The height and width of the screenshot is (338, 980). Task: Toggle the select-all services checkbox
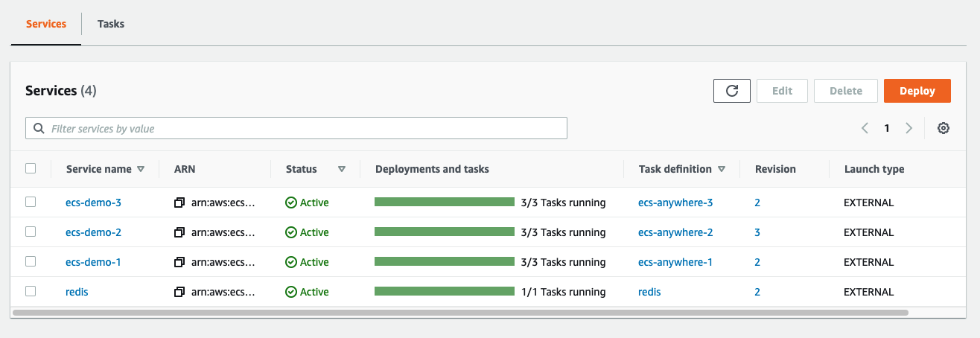tap(31, 168)
